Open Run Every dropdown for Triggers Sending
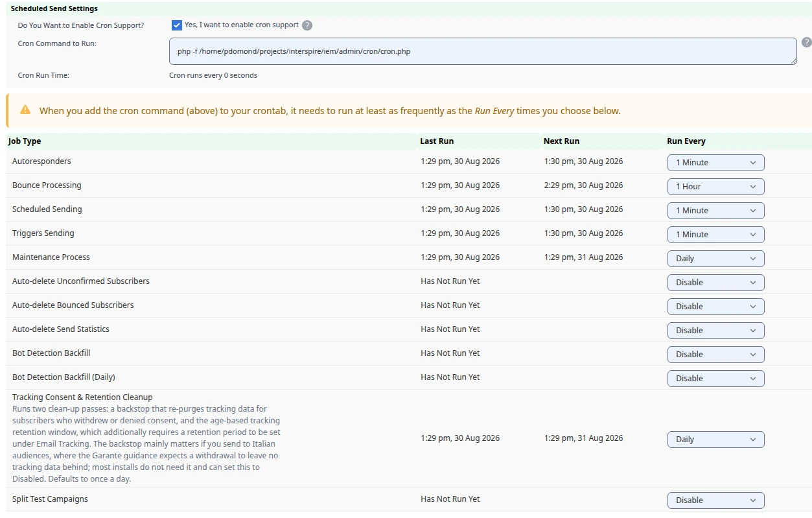This screenshot has width=812, height=518. 715,235
